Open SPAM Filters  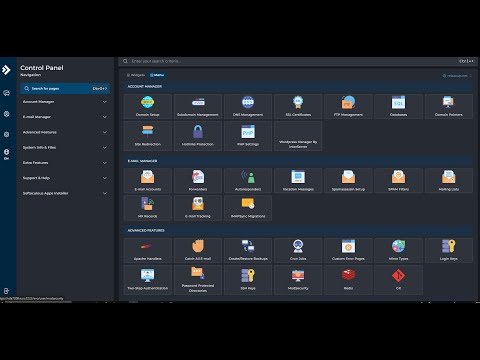pos(398,180)
